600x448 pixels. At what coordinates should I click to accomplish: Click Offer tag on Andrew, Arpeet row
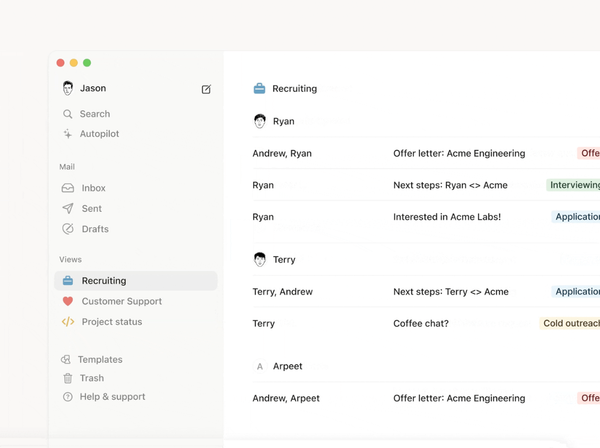pos(589,398)
